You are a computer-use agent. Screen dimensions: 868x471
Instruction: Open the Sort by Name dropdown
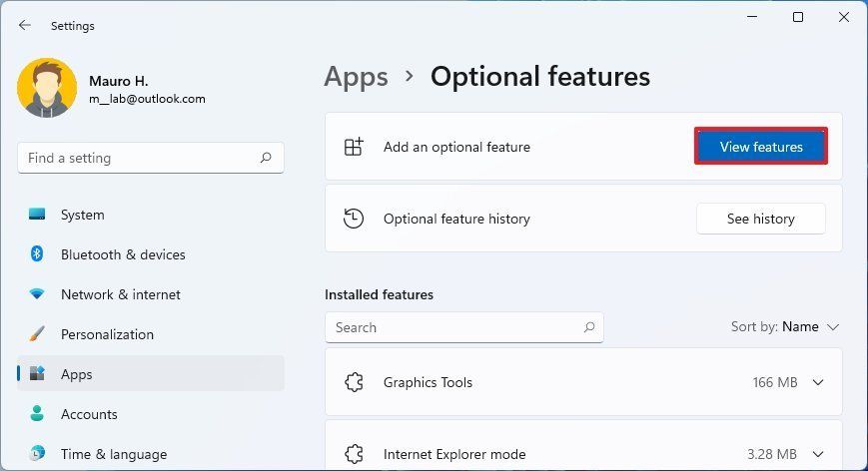786,326
